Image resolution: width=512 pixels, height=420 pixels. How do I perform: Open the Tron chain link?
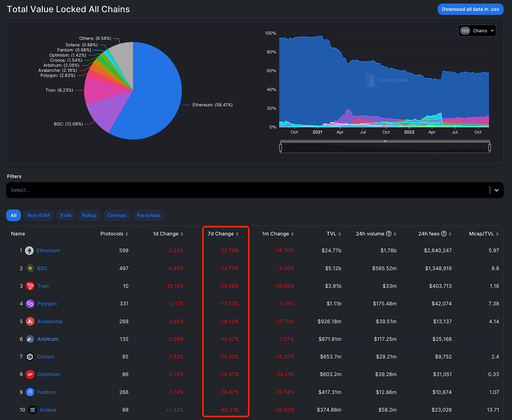pyautogui.click(x=43, y=286)
